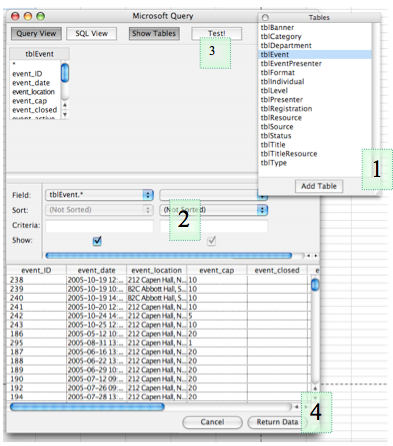The height and width of the screenshot is (446, 393).
Task: Select event_location field in tblEvent box
Action: (x=33, y=92)
